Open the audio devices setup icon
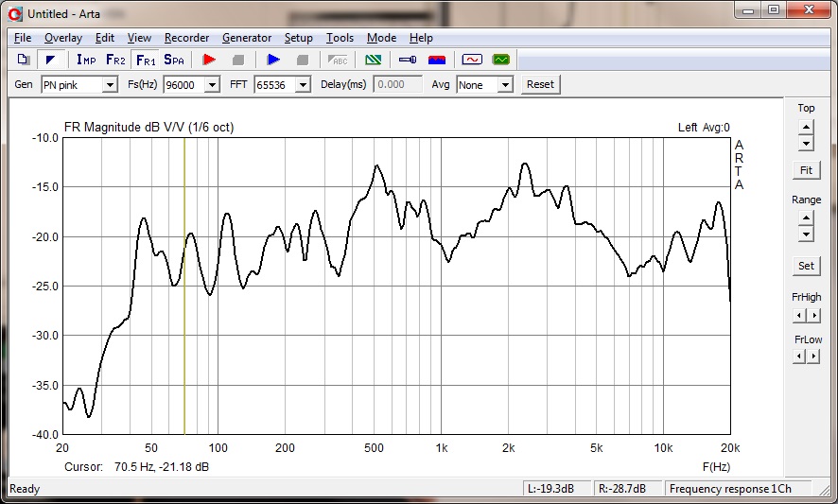This screenshot has width=838, height=504. 408,60
